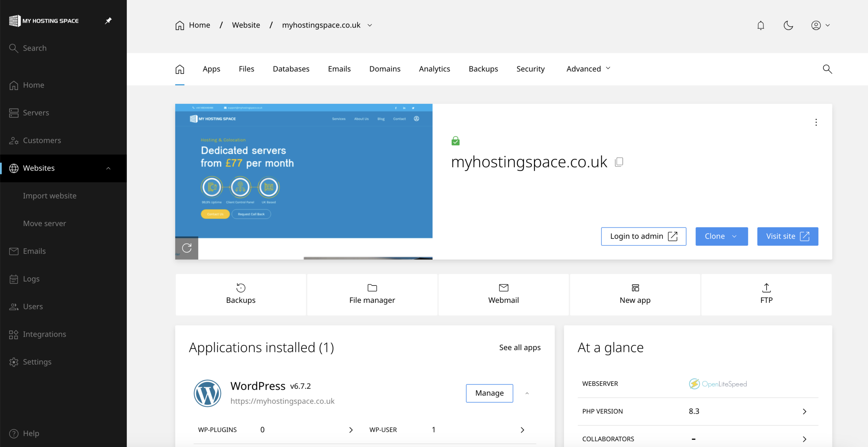Open Logs in the sidebar
This screenshot has height=447, width=868.
(63, 279)
